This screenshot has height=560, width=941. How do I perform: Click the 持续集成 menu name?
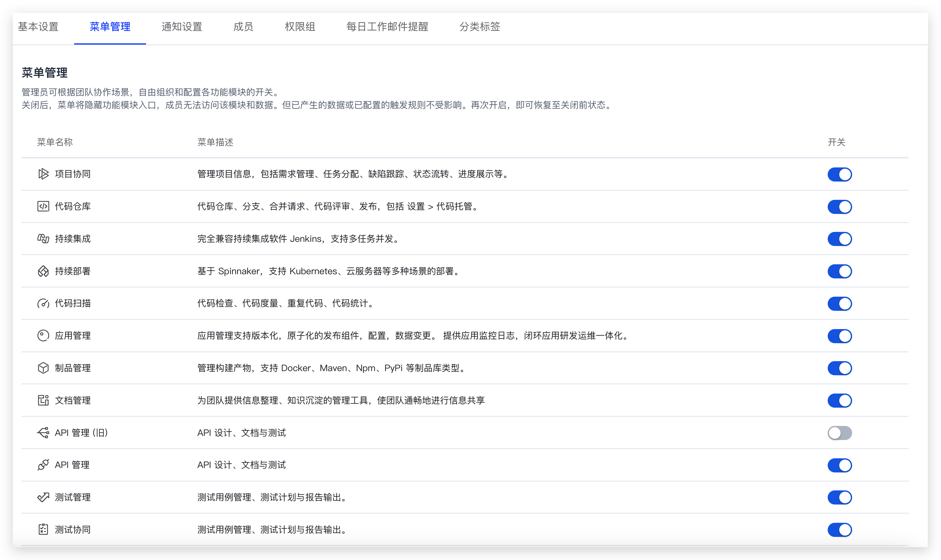[x=73, y=239]
